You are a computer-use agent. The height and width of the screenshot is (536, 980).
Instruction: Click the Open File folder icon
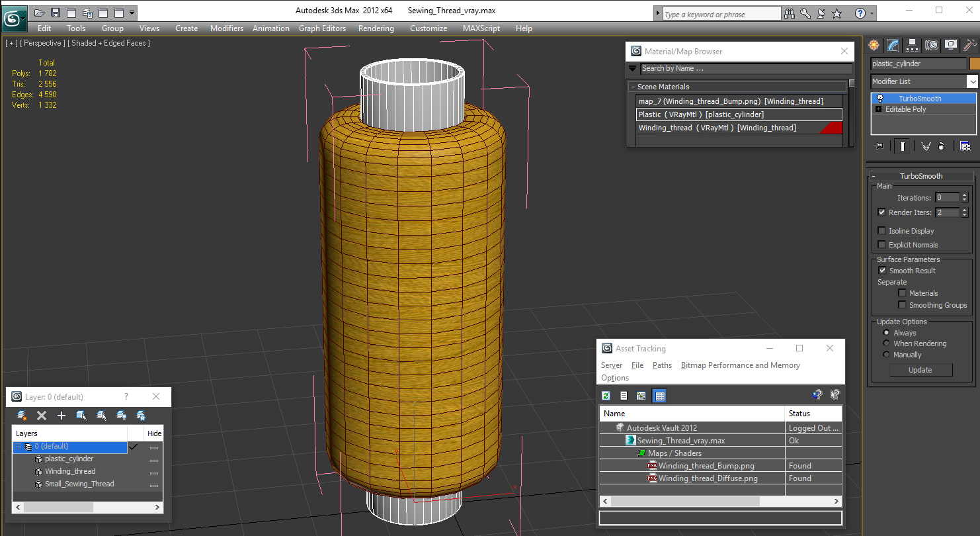39,13
